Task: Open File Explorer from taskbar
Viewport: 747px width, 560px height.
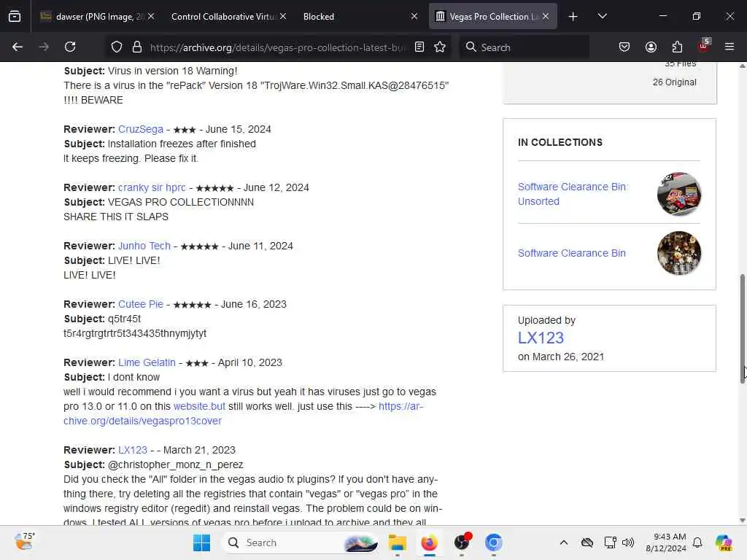Action: (397, 542)
